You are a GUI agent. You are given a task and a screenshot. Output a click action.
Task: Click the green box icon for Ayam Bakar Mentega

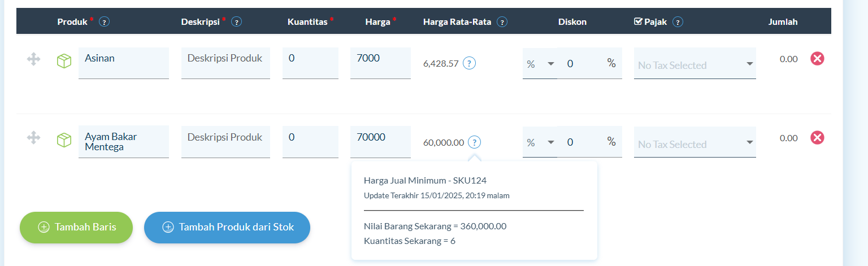point(64,140)
